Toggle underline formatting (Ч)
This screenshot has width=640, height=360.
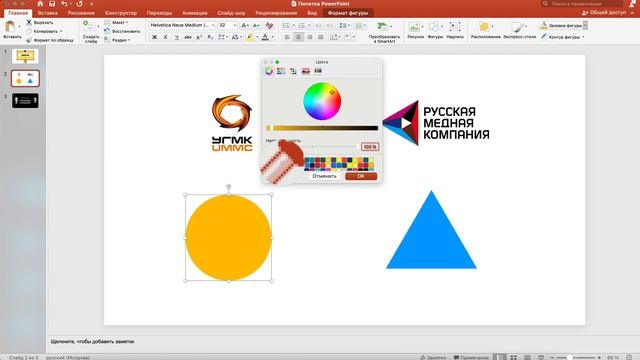176,37
